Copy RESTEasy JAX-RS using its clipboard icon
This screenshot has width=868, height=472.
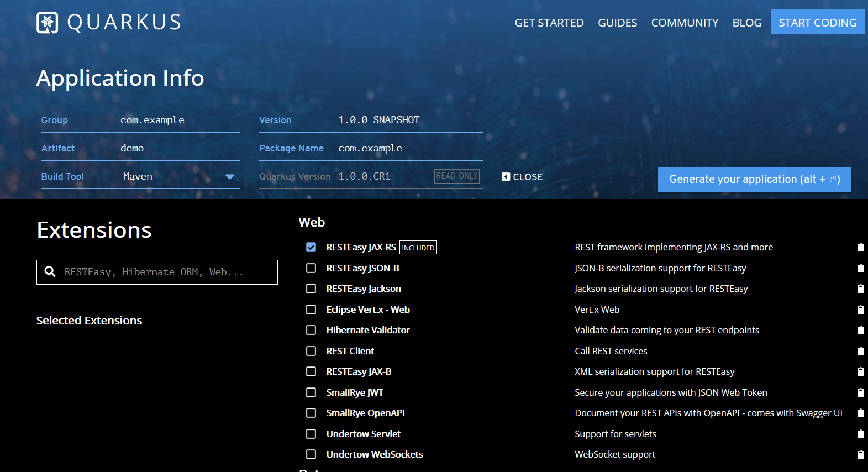(860, 247)
